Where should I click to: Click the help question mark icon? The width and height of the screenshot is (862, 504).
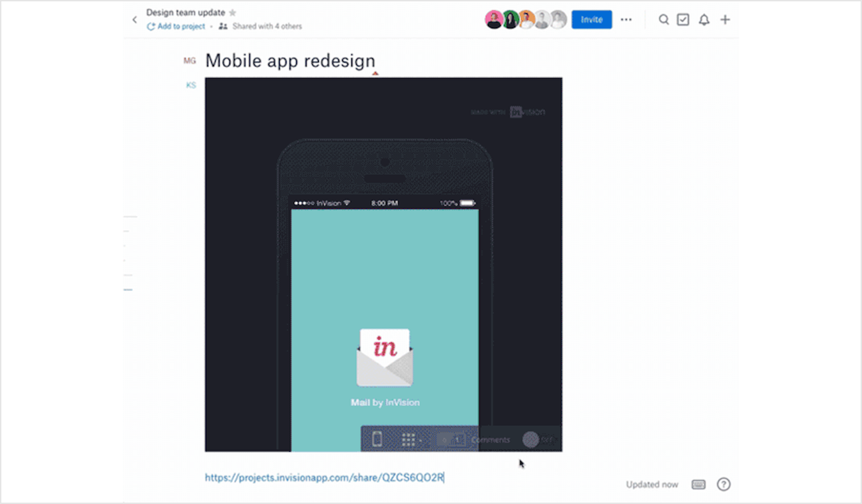coord(724,484)
